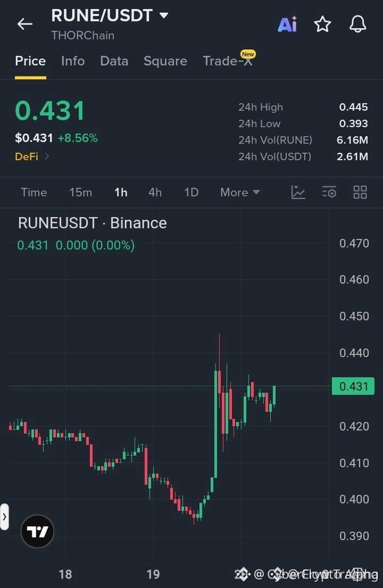Click the 0.390 price axis label

pos(354,536)
